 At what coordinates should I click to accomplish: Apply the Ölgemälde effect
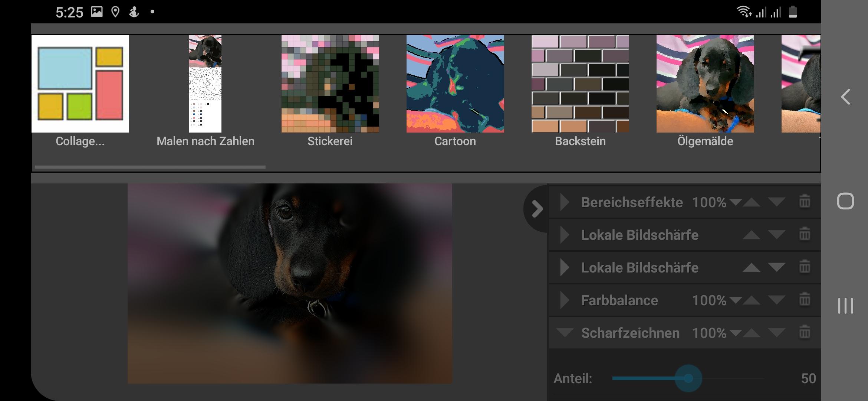[x=705, y=84]
